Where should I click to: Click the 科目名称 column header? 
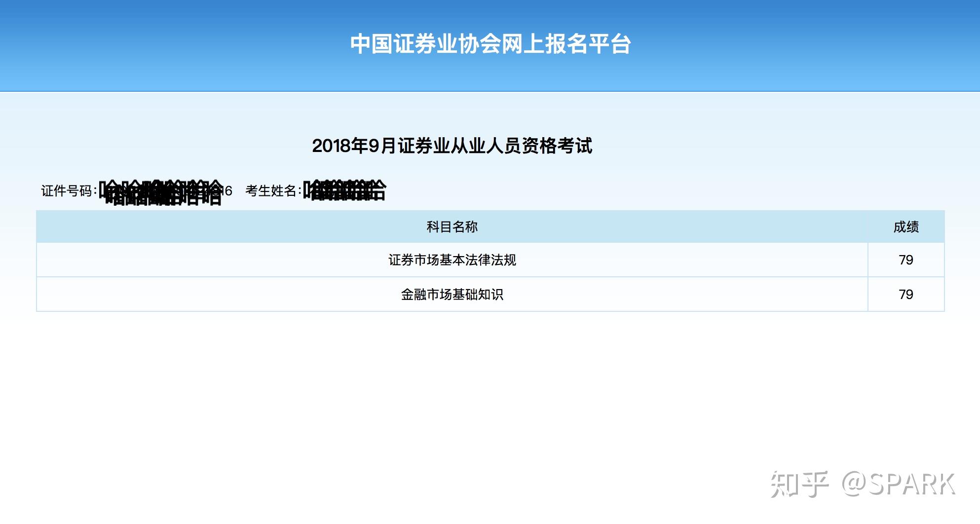[452, 227]
